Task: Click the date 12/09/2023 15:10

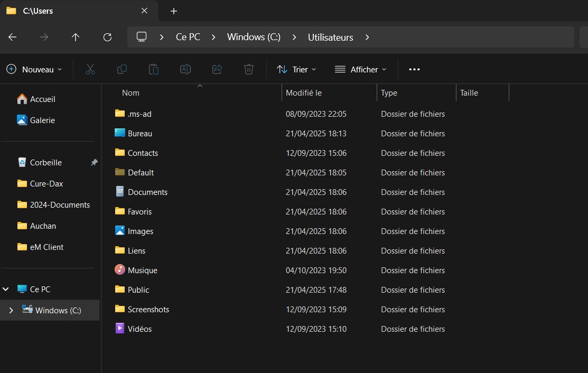Action: pyautogui.click(x=316, y=329)
